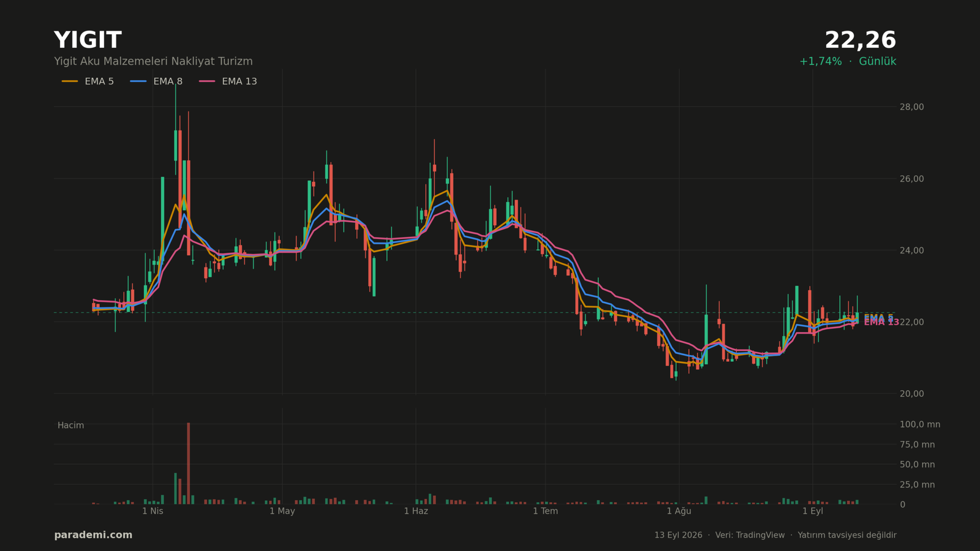
Task: Click the 25,0 mn volume axis label
Action: pyautogui.click(x=917, y=485)
